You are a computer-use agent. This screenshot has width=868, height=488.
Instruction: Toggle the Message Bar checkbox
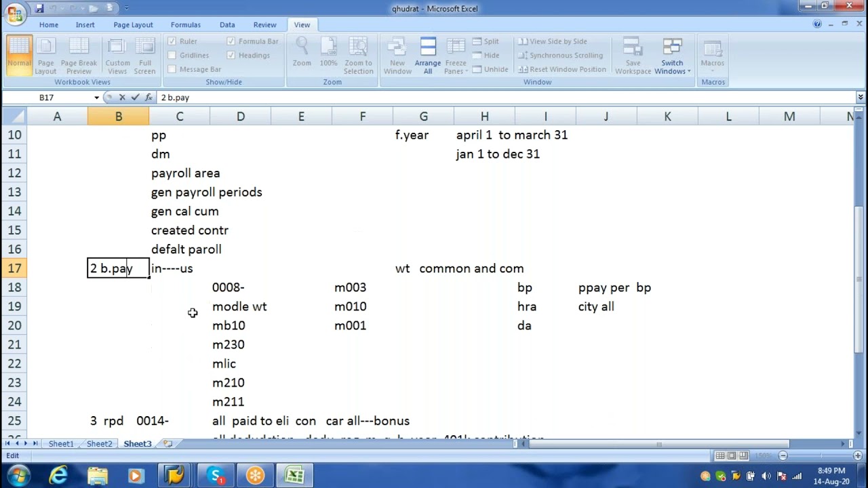172,69
